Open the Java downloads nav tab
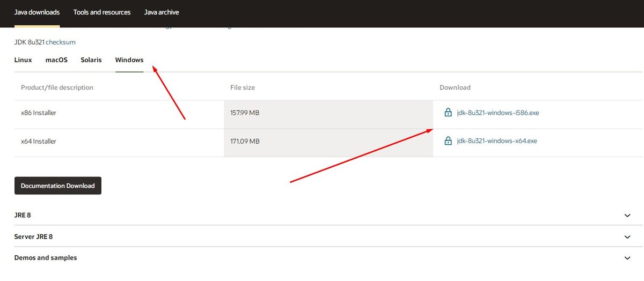 click(37, 12)
